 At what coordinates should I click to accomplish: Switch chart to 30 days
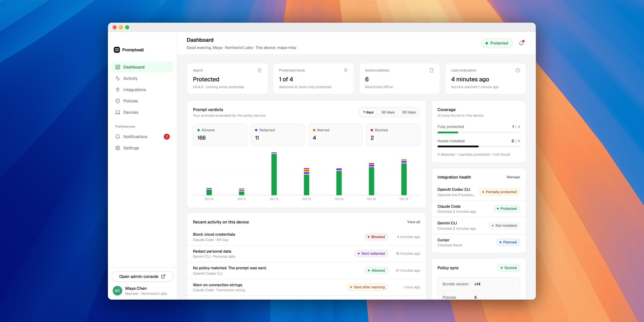388,112
